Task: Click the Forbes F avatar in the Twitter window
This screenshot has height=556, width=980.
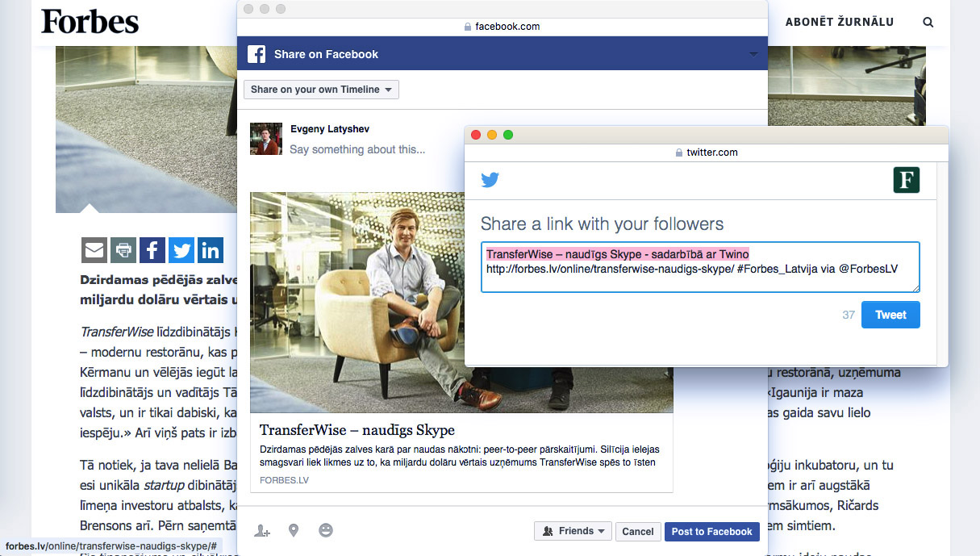Action: coord(907,180)
